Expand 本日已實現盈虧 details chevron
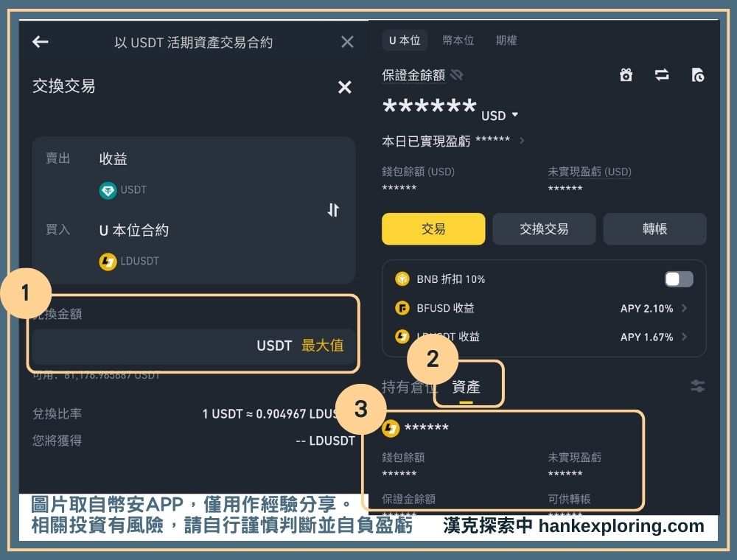 click(x=522, y=141)
